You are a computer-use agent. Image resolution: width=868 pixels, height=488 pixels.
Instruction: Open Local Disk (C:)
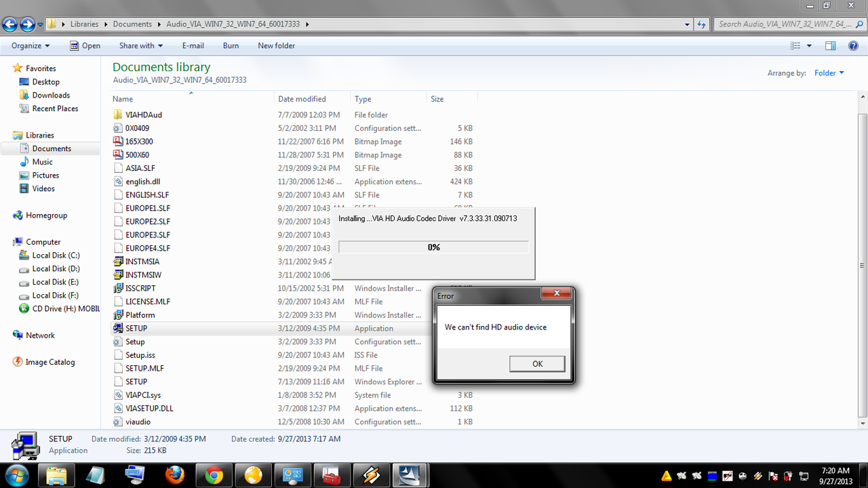coord(56,256)
